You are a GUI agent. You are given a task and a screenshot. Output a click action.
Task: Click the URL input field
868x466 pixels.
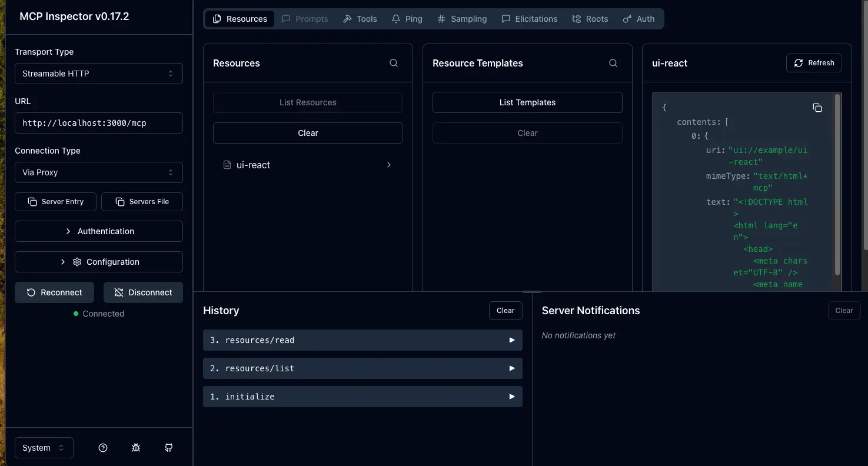point(99,123)
